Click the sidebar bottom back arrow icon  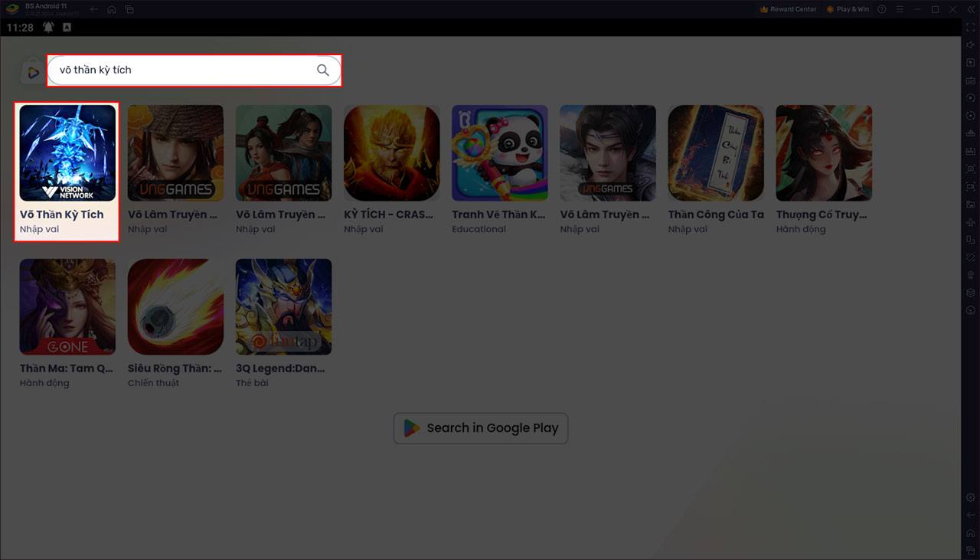tap(970, 515)
